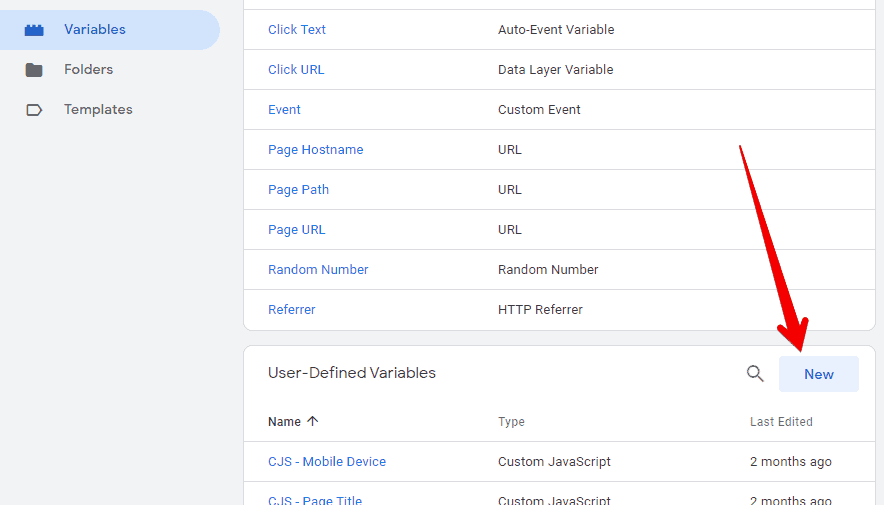Select the URL type of Page Path
Image resolution: width=884 pixels, height=505 pixels.
510,190
